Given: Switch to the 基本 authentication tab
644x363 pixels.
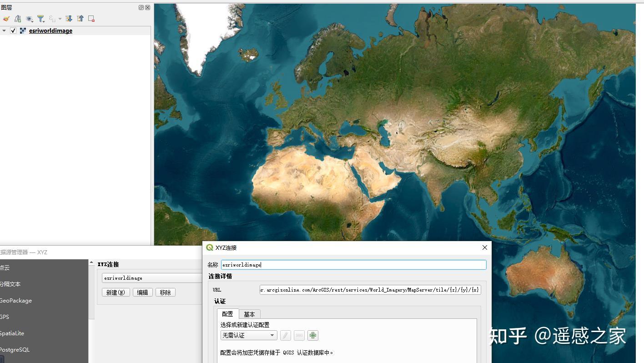Looking at the screenshot, I should tap(249, 314).
